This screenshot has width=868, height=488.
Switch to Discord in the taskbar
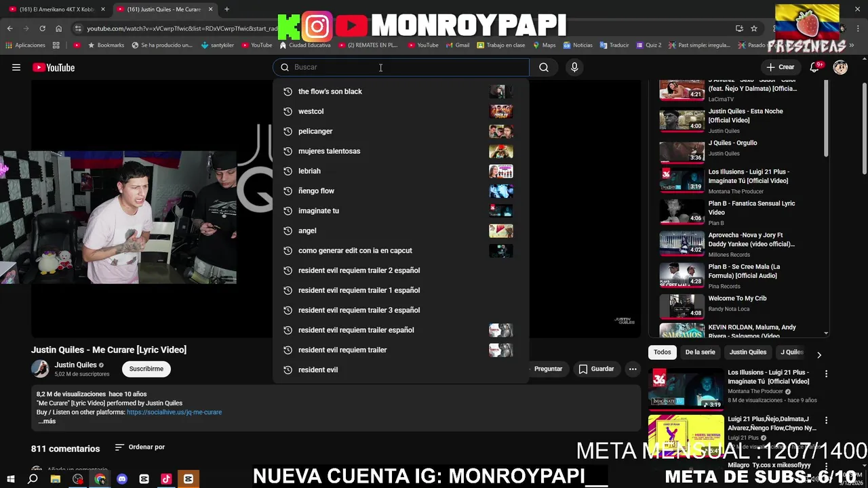point(122,479)
